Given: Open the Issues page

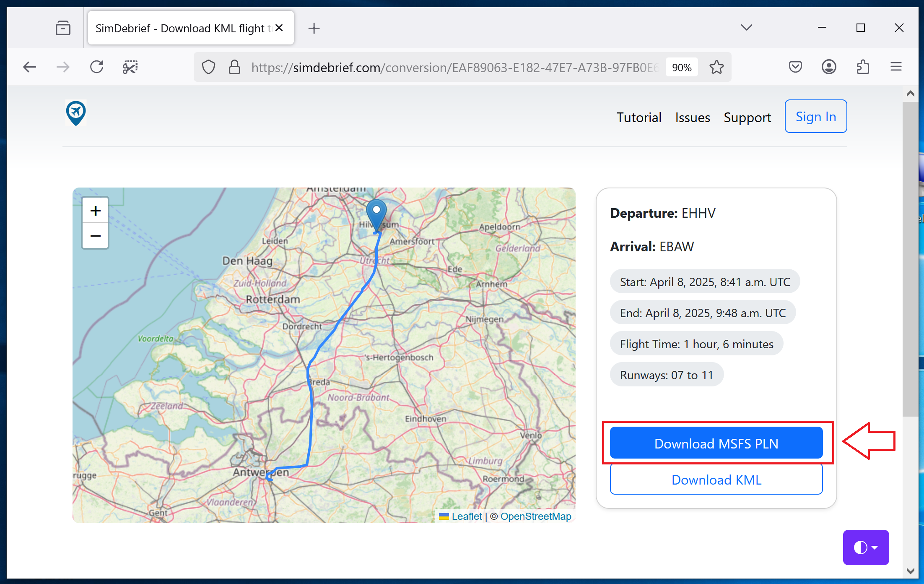Looking at the screenshot, I should [x=693, y=117].
